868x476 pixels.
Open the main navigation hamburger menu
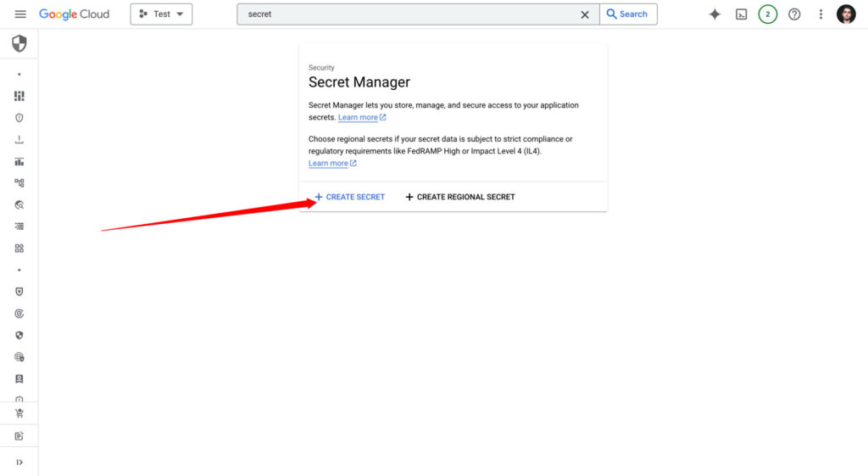tap(20, 14)
